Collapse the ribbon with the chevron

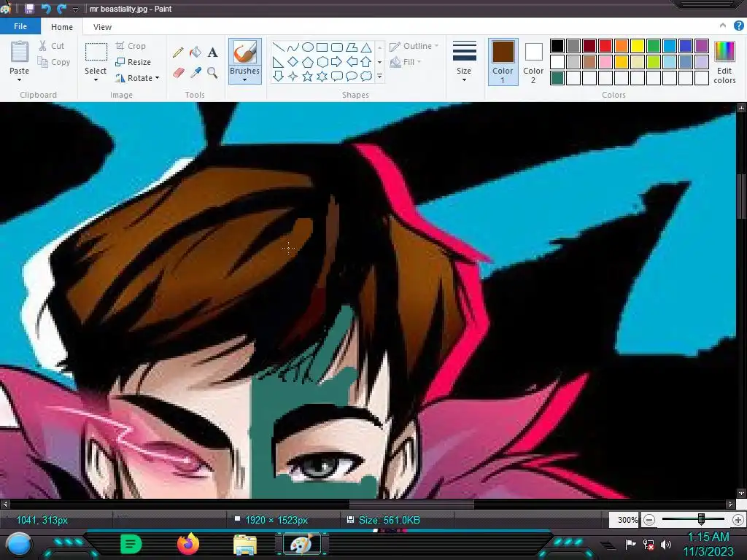[x=723, y=26]
